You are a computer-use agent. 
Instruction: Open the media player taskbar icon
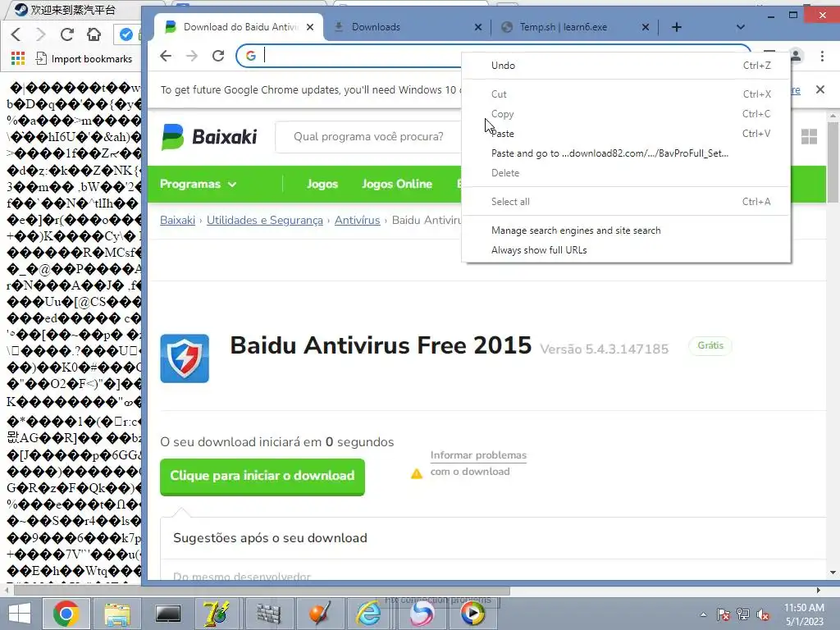click(x=472, y=614)
